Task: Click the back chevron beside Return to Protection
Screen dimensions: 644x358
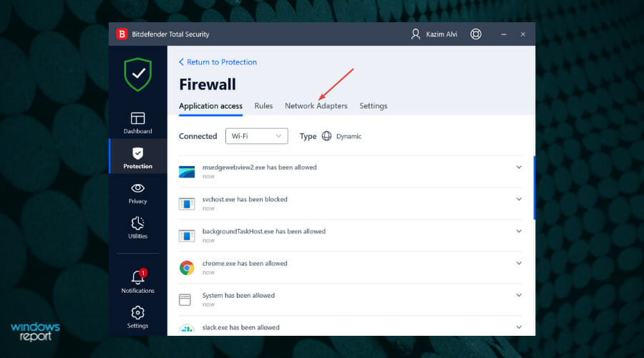Action: point(181,62)
